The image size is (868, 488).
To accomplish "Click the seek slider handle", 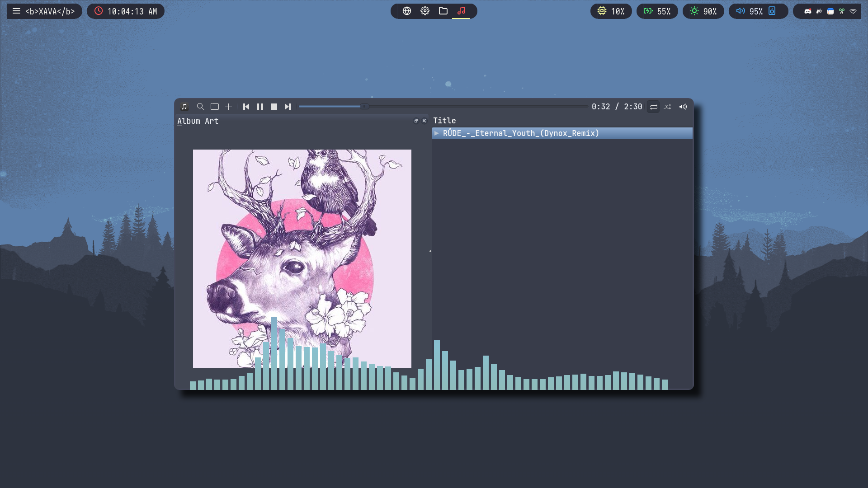I will (x=364, y=107).
